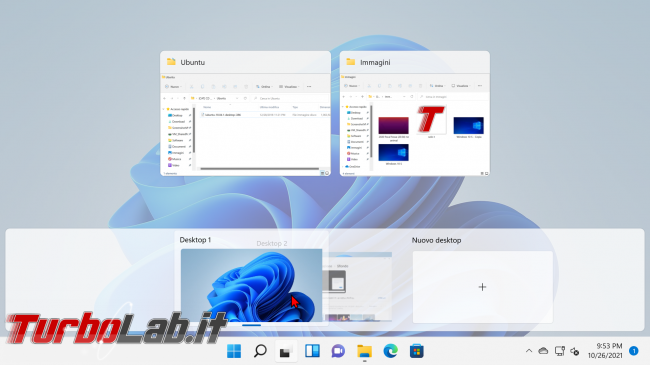The image size is (650, 365).
Task: Click the OneDrive cloud tray icon
Action: click(543, 351)
